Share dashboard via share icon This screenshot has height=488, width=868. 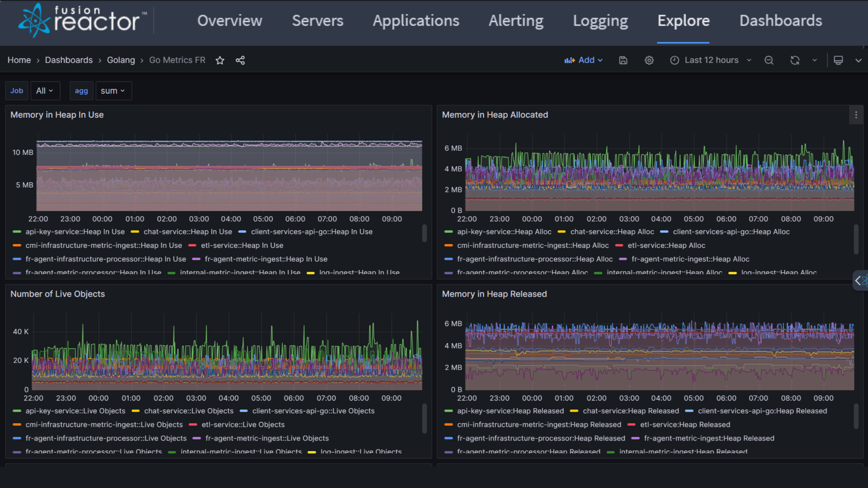pyautogui.click(x=240, y=60)
